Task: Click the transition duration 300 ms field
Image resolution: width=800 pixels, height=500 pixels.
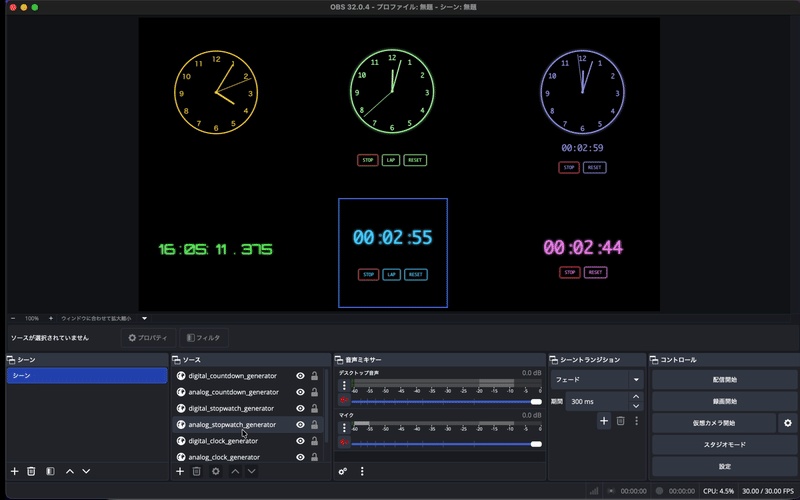Action: pos(597,402)
